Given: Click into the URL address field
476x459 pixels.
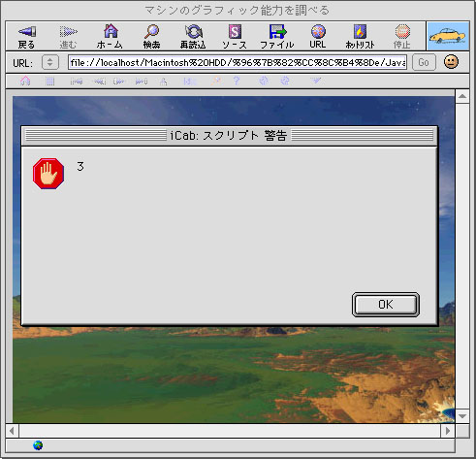Looking at the screenshot, I should click(x=238, y=62).
